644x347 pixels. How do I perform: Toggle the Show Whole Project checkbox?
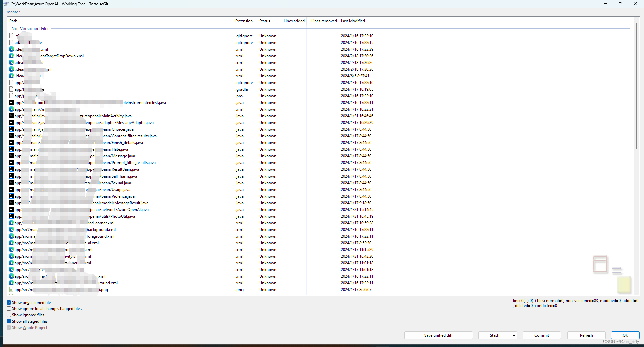point(9,328)
